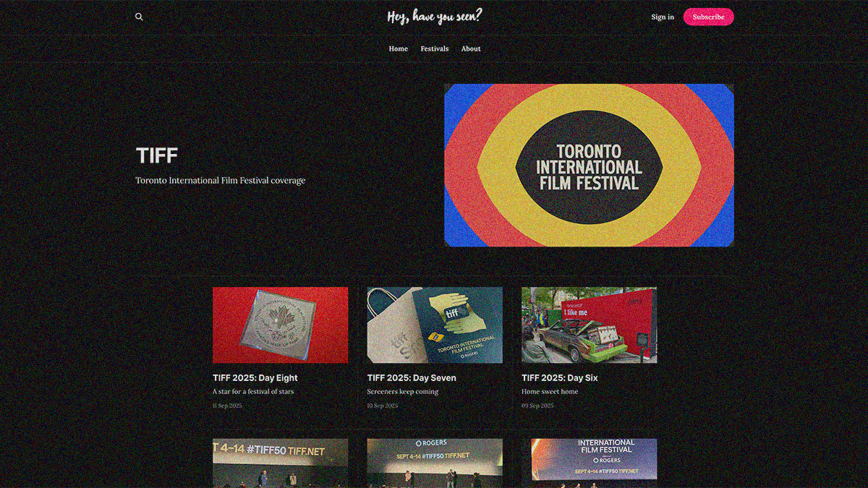This screenshot has width=868, height=488.
Task: Open the 'TIFF 2025: Day Seven' post
Action: pyautogui.click(x=412, y=377)
